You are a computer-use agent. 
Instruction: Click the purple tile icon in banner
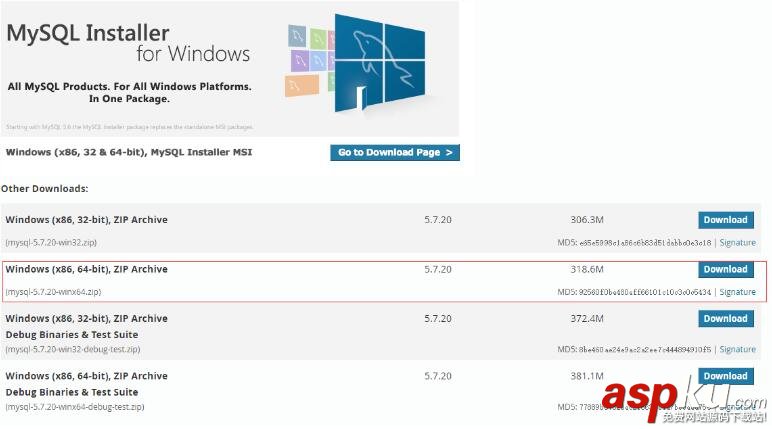[298, 61]
